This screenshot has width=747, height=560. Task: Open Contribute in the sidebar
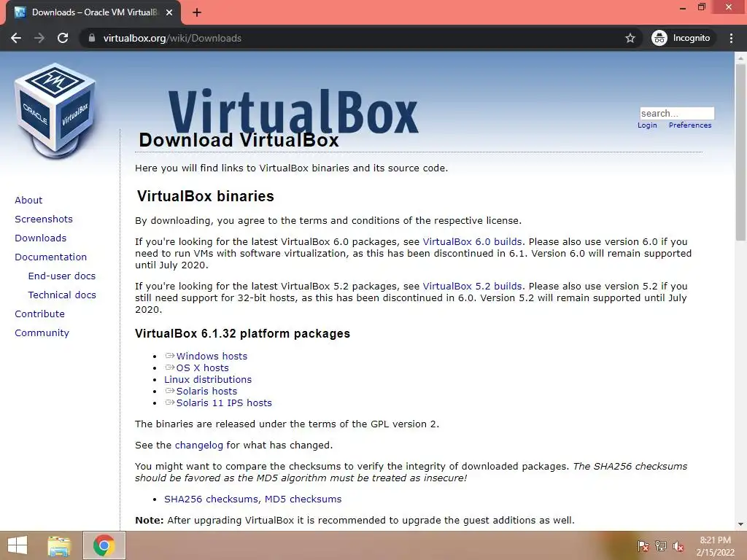point(39,314)
